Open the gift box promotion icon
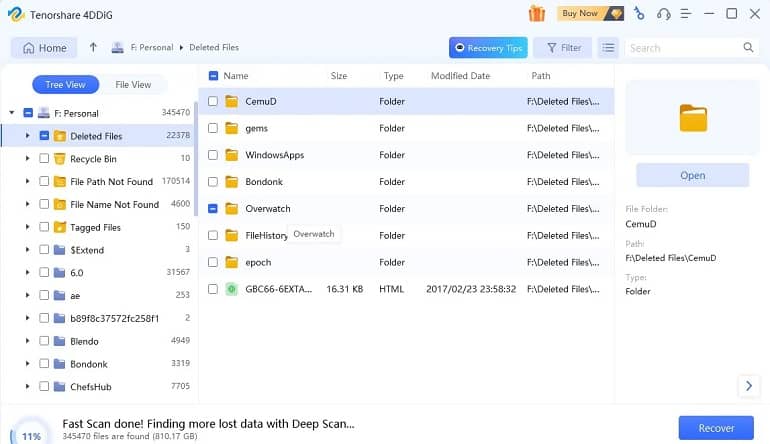This screenshot has width=770, height=444. [x=537, y=14]
